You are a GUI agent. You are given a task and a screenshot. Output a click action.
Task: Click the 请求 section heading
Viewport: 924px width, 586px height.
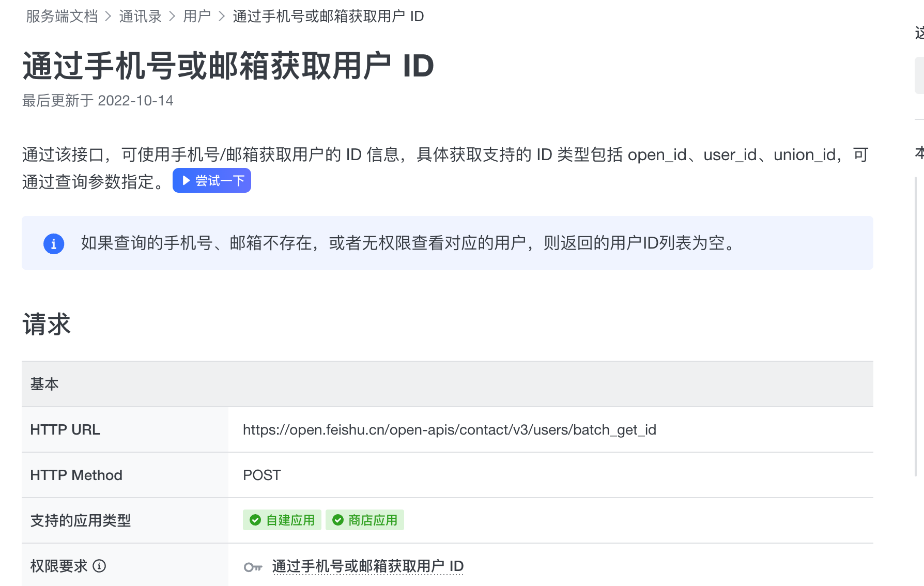(x=47, y=324)
